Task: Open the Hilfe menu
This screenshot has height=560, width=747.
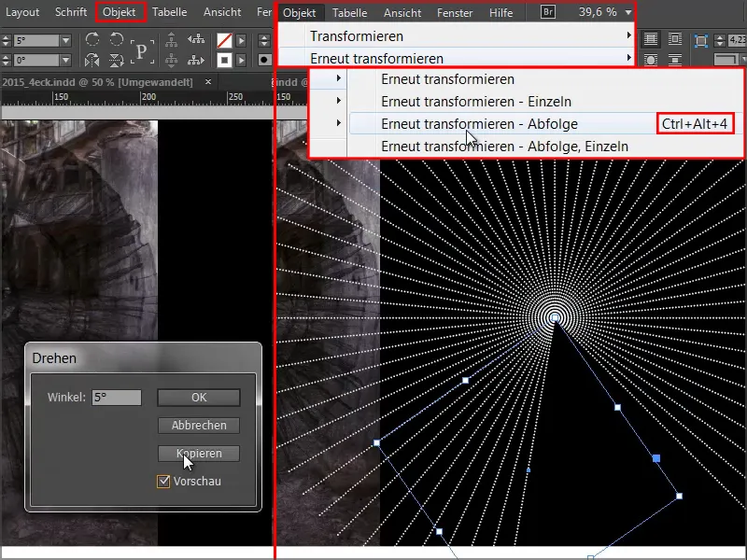Action: tap(500, 13)
